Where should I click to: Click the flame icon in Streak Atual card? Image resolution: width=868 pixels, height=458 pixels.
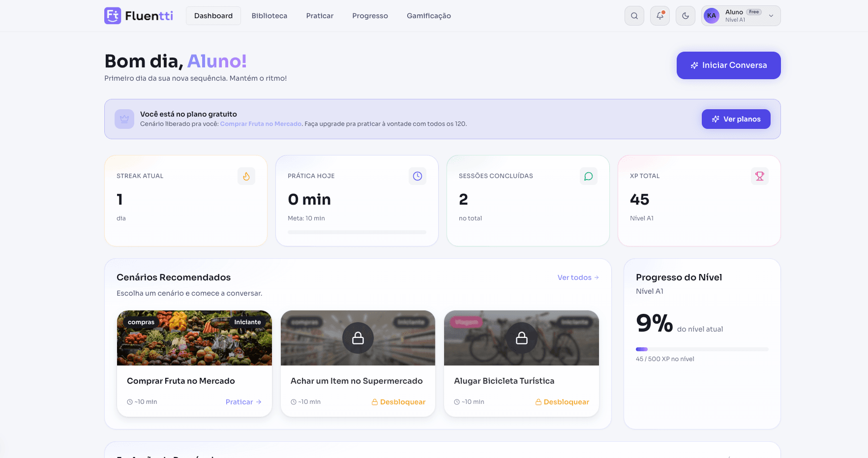[246, 176]
